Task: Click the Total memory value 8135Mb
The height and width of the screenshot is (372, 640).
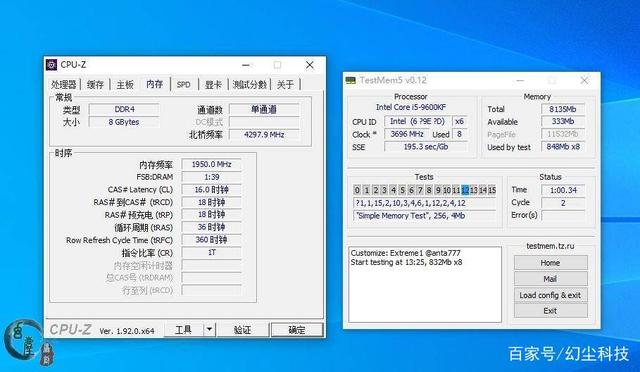Action: click(563, 109)
